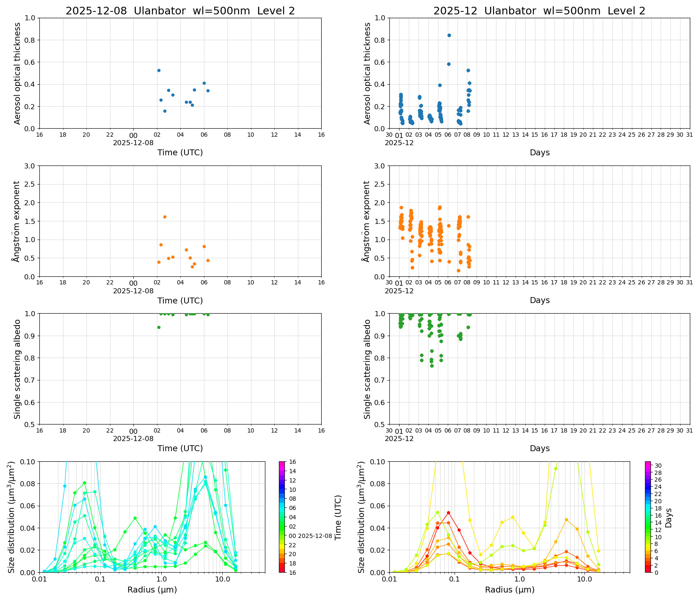Click the "Time (UTC)" label beside left colorbar
The image size is (700, 601).
(338, 517)
